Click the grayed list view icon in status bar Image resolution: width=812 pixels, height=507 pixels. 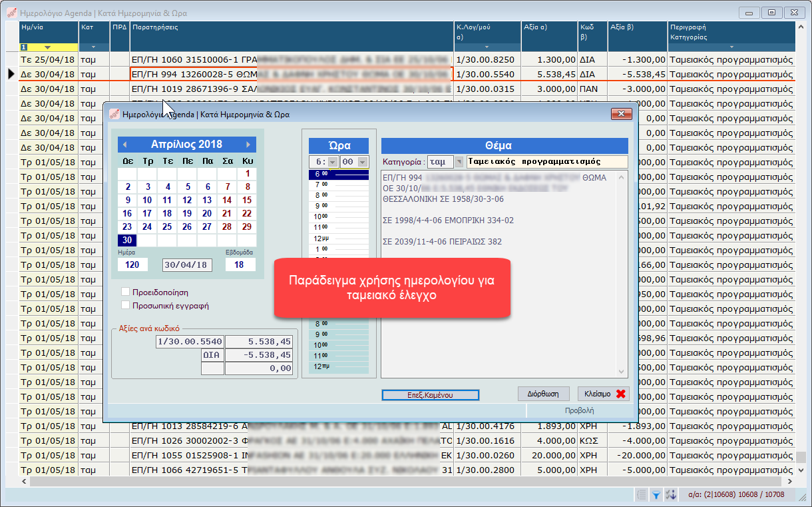click(641, 494)
